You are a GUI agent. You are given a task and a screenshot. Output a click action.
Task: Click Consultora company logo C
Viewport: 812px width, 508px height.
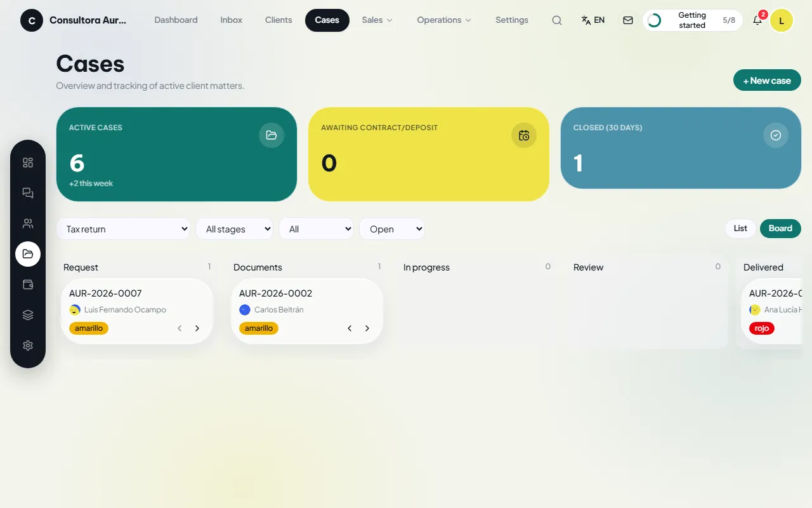[x=32, y=20]
